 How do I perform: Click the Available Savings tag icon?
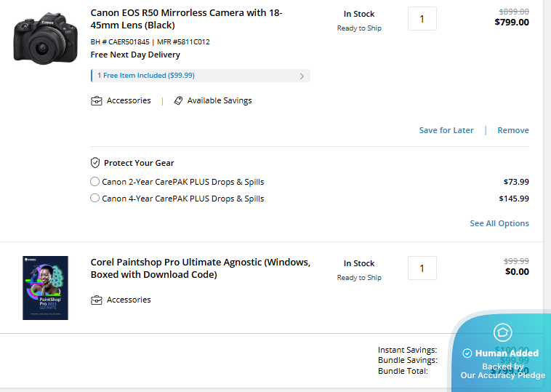[178, 101]
